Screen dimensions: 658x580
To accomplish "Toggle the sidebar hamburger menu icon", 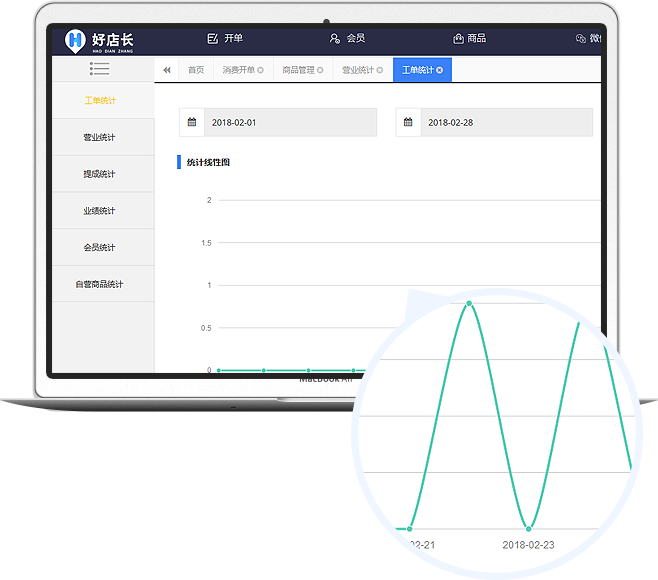I will click(x=99, y=69).
